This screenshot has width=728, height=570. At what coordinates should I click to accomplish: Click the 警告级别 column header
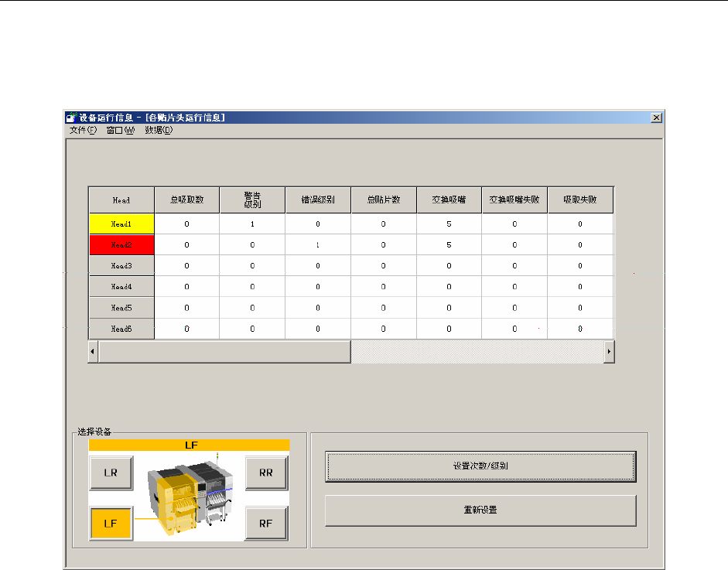coord(252,200)
